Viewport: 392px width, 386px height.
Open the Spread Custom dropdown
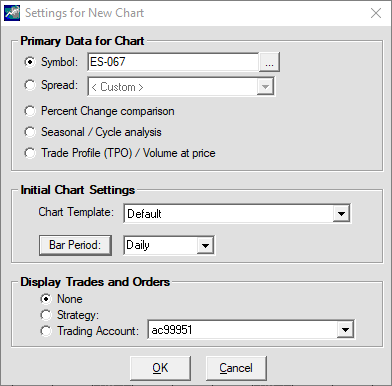coord(265,87)
